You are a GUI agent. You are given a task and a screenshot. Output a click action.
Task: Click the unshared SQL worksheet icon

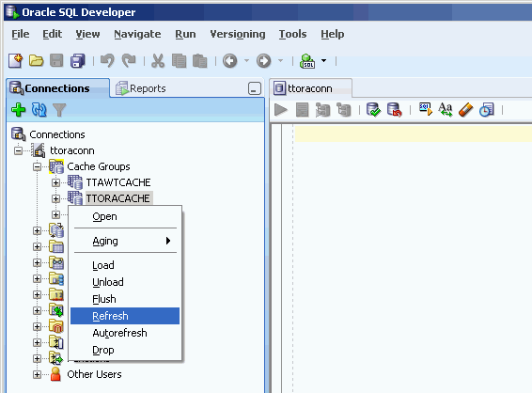[426, 109]
